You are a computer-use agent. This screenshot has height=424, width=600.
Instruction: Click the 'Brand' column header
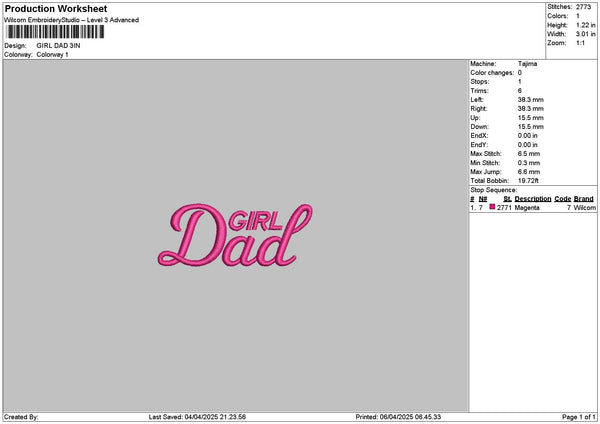[584, 199]
